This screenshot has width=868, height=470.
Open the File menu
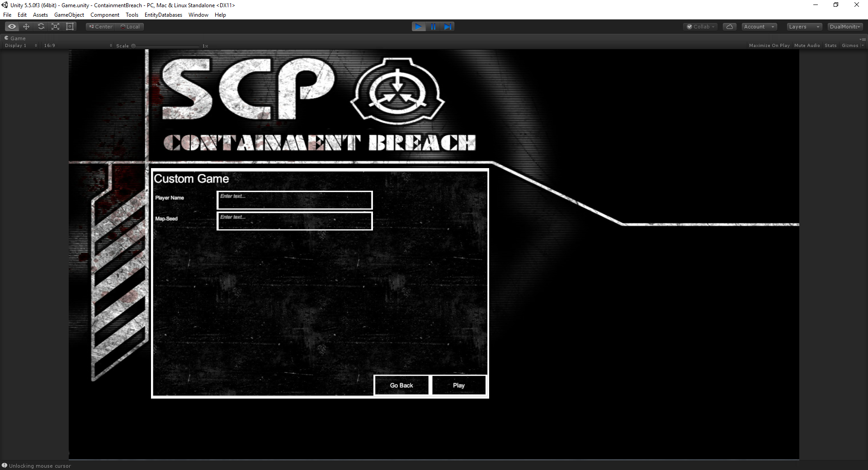pyautogui.click(x=7, y=15)
